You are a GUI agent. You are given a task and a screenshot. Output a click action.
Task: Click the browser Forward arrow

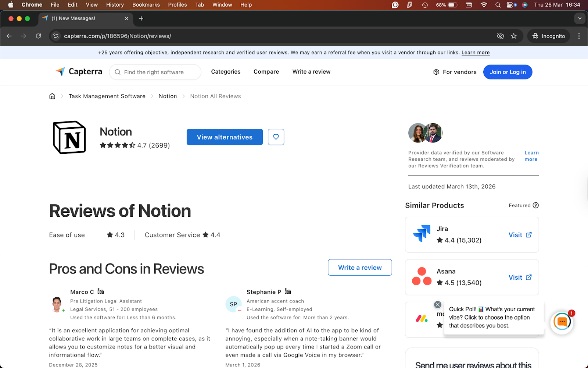(x=24, y=36)
